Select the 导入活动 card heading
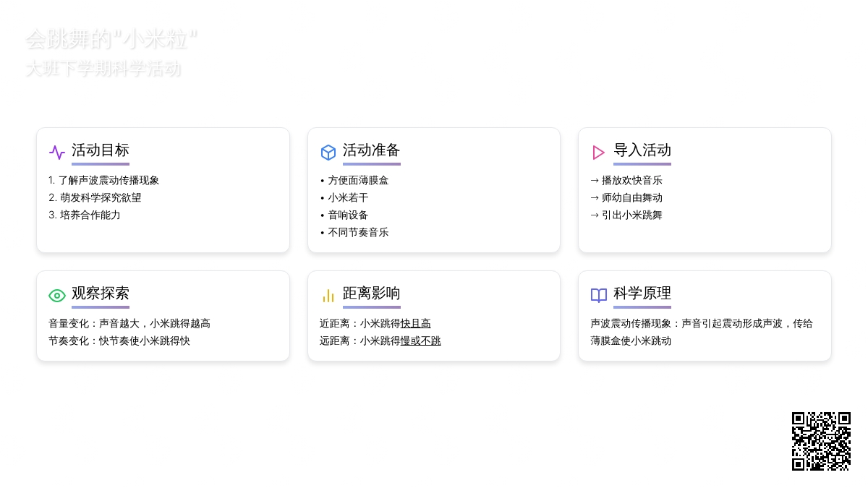This screenshot has height=488, width=868. (642, 150)
